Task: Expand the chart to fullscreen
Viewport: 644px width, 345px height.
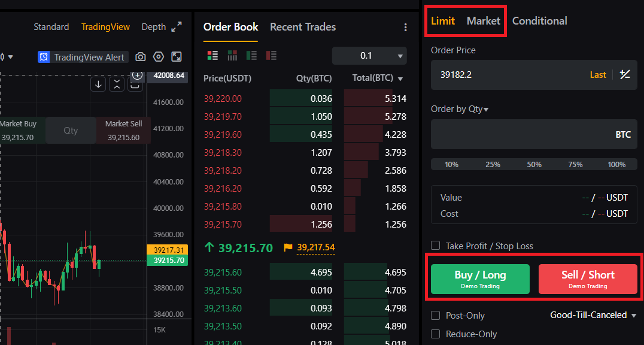Action: [x=177, y=27]
